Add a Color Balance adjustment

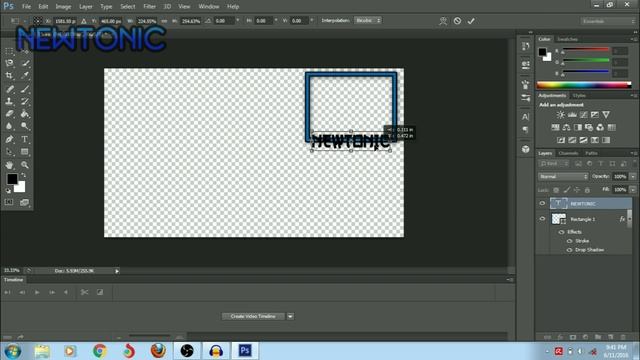567,127
